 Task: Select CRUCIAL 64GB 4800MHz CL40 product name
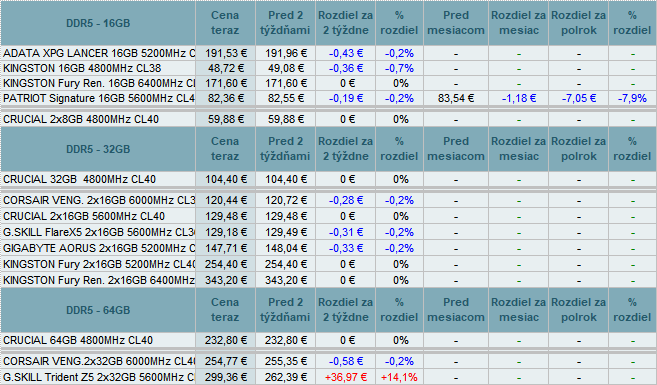(x=78, y=340)
